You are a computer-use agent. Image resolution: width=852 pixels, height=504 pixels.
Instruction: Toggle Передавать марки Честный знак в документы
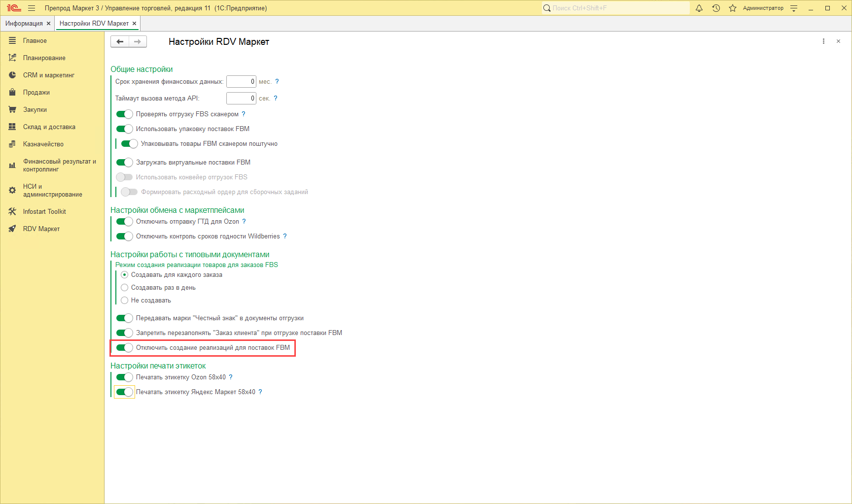point(124,318)
